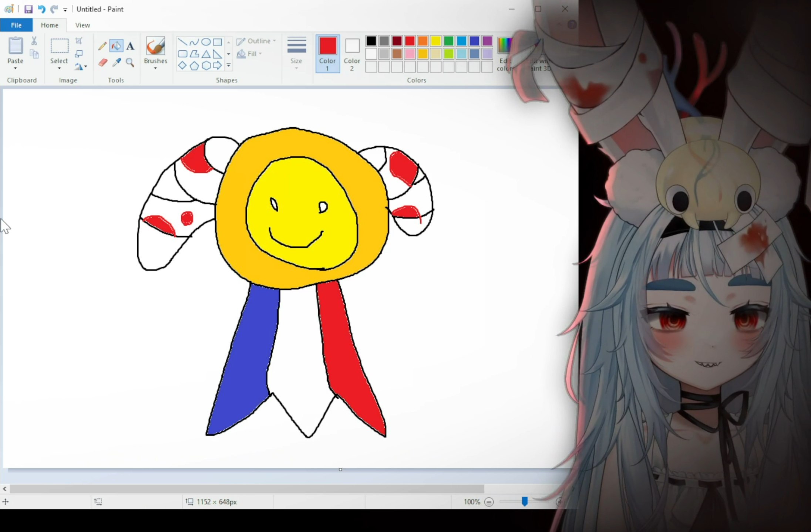Viewport: 811px width, 532px height.
Task: Choose the Rectangle shape
Action: [x=218, y=42]
